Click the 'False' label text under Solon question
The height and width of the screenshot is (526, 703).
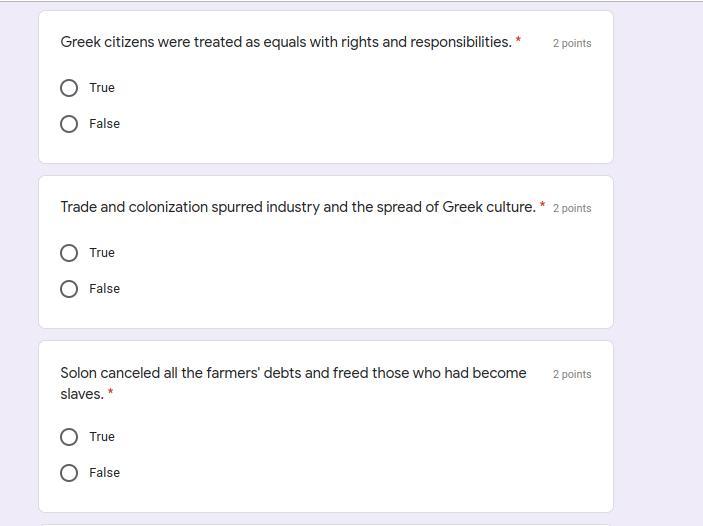pyautogui.click(x=104, y=473)
